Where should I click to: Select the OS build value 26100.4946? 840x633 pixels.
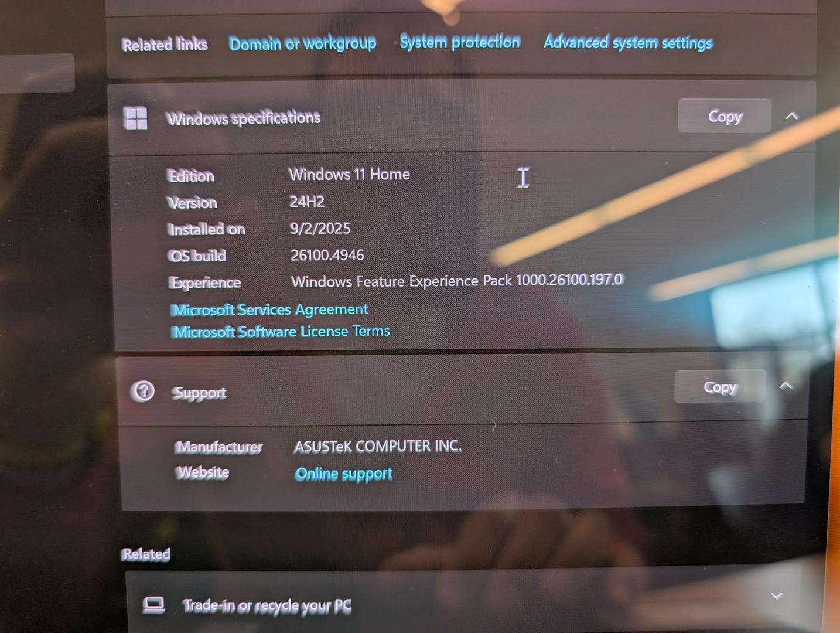click(x=327, y=255)
